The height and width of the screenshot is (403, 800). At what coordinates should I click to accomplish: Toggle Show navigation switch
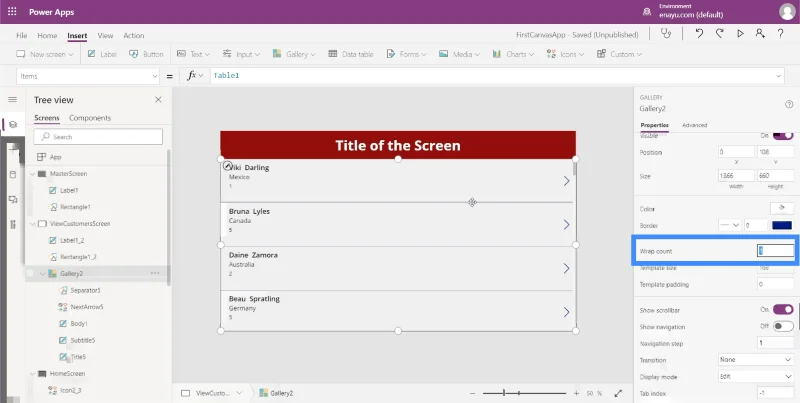783,326
